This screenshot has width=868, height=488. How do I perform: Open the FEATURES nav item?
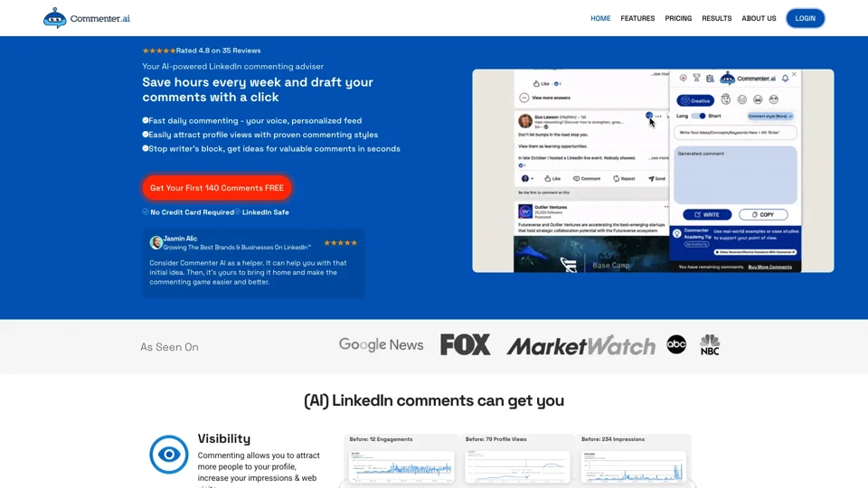[637, 18]
